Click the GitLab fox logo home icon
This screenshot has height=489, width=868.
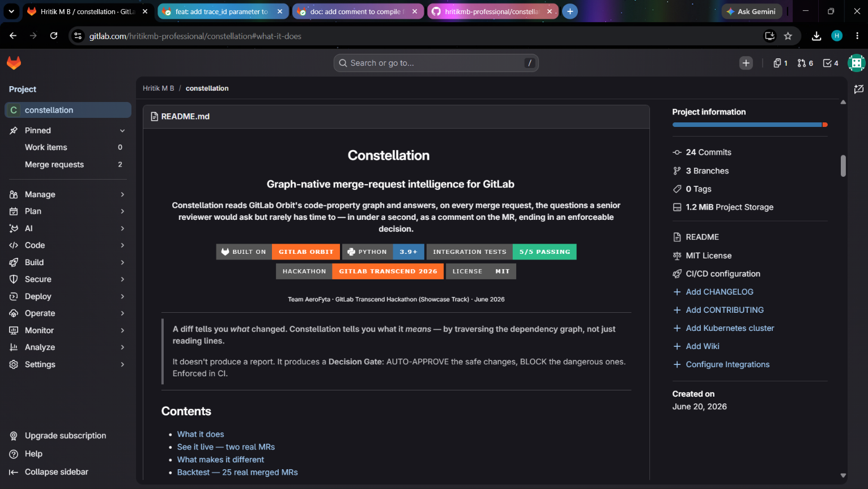coord(14,63)
